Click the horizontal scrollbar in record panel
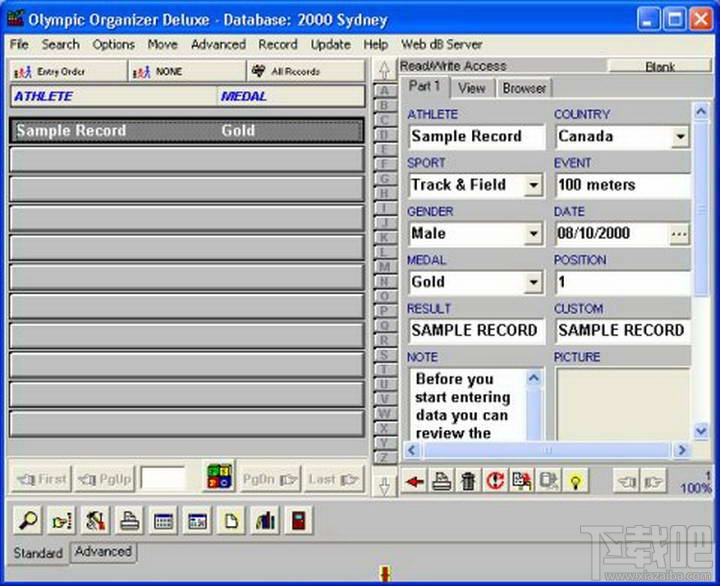The image size is (720, 586). pyautogui.click(x=547, y=450)
